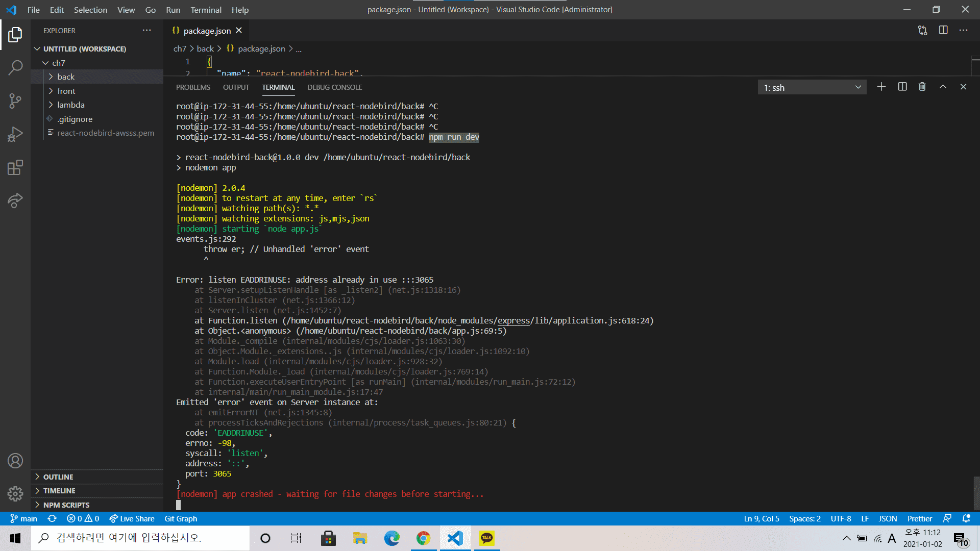980x551 pixels.
Task: Open the Run and Debug view
Action: point(15,134)
